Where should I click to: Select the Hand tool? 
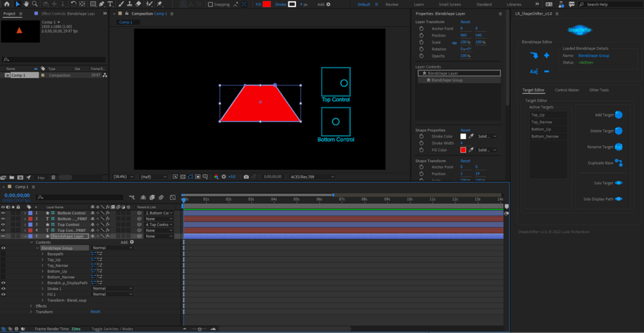pos(26,4)
